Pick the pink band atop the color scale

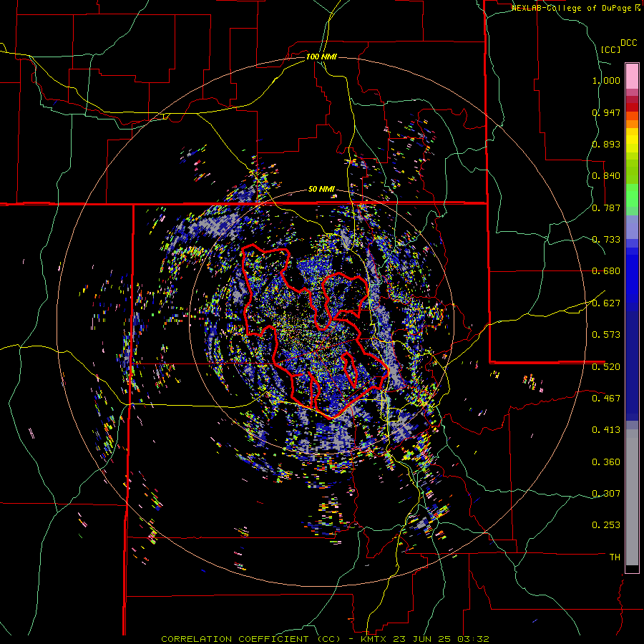click(x=632, y=76)
